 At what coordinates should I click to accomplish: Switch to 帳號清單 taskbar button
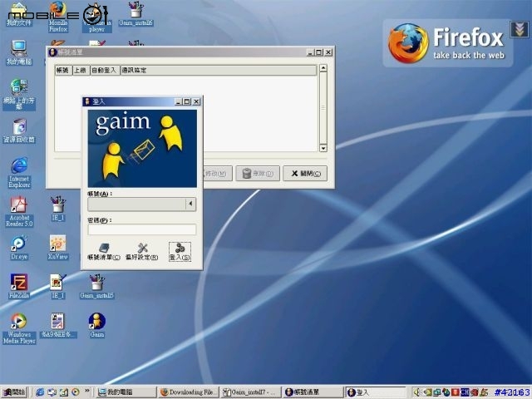click(x=313, y=392)
